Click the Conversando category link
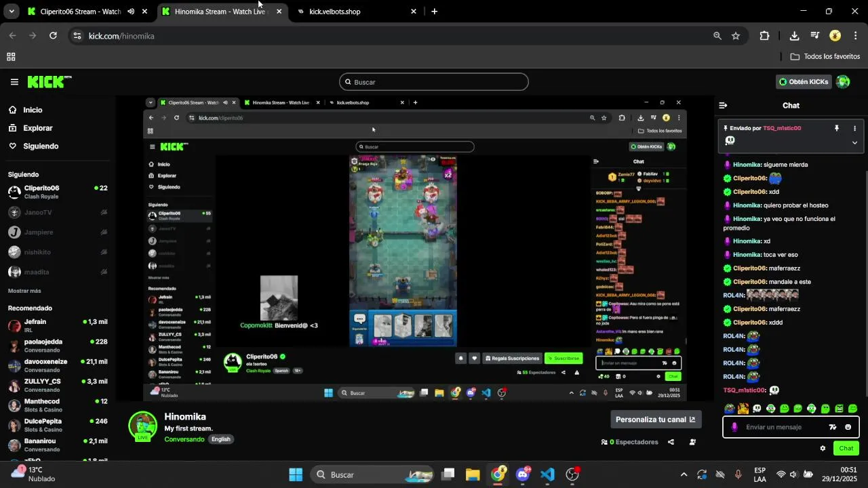The width and height of the screenshot is (868, 488). [x=184, y=439]
